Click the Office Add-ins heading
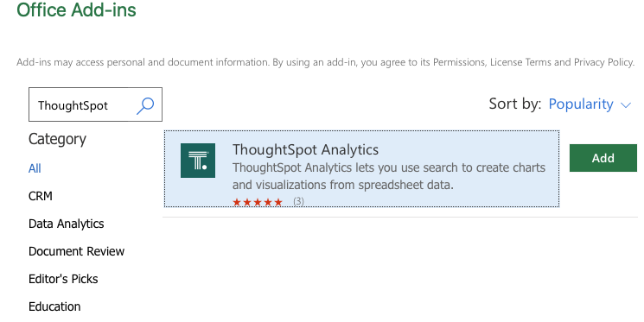Screen dimensions: 644x322 coord(76,9)
